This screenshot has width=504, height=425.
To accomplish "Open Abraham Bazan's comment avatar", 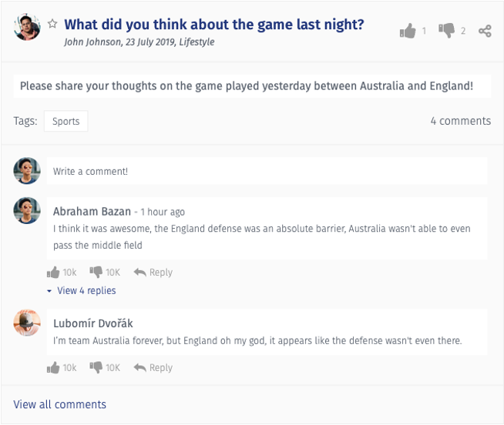I will 27,210.
